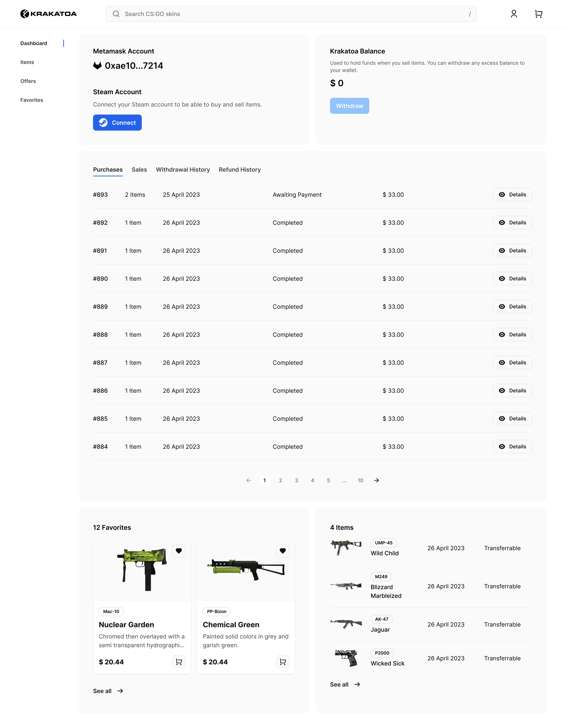Screen dimensions: 567x728
Task: Open the user account profile icon
Action: (x=513, y=14)
